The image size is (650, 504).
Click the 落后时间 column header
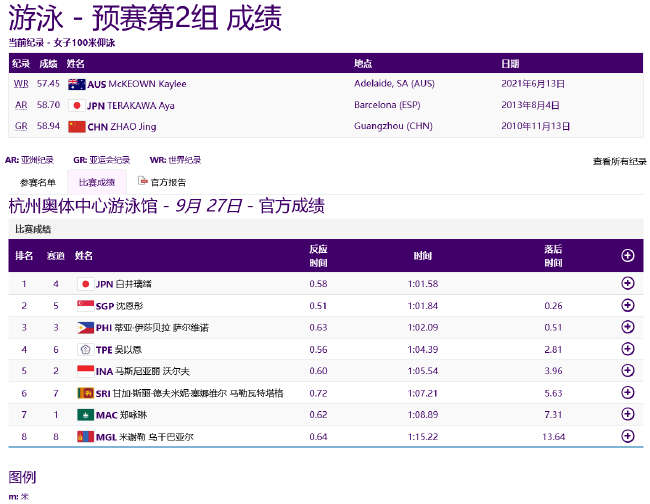(553, 256)
